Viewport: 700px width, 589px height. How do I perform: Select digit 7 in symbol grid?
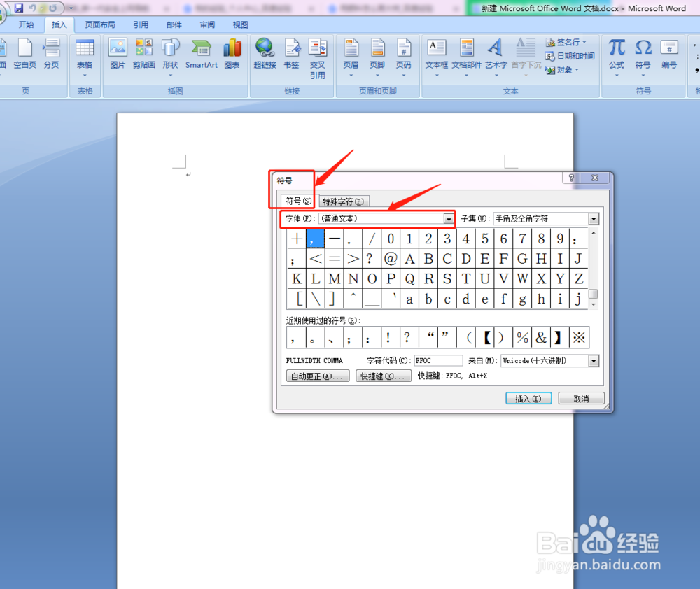[522, 239]
